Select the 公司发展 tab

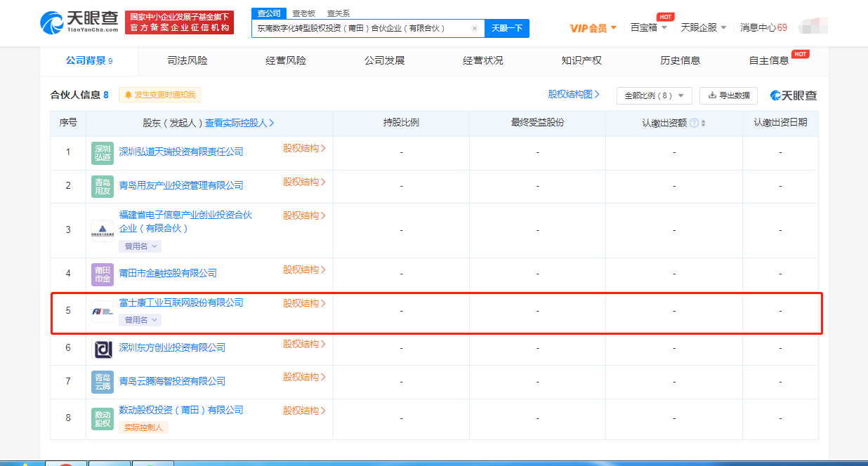click(x=384, y=61)
